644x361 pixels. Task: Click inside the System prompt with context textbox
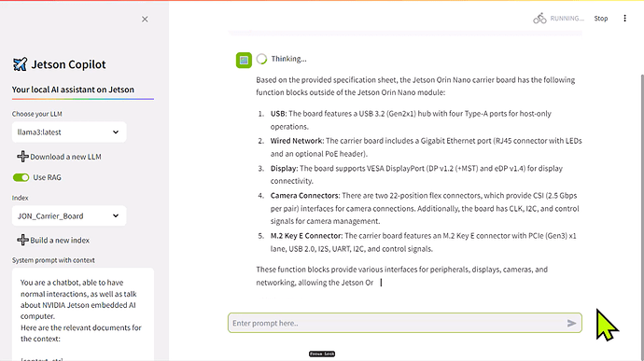click(x=83, y=314)
